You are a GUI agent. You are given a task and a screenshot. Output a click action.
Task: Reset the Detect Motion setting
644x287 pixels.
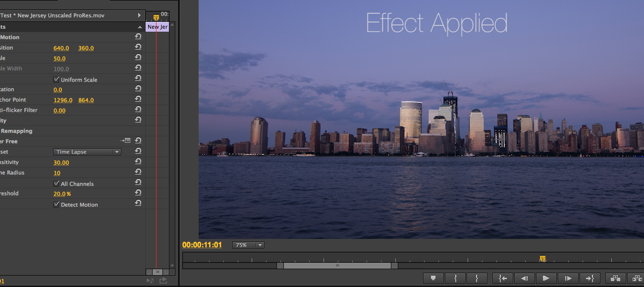(x=138, y=203)
